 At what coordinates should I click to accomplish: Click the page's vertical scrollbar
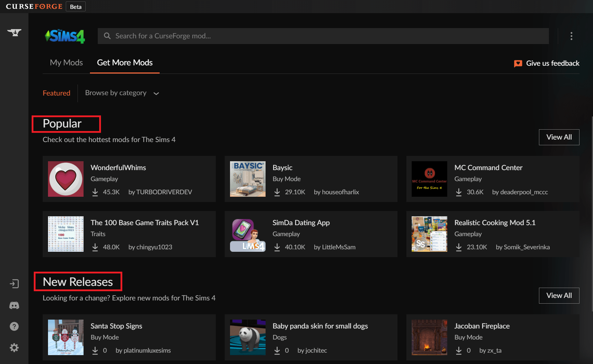pyautogui.click(x=592, y=213)
